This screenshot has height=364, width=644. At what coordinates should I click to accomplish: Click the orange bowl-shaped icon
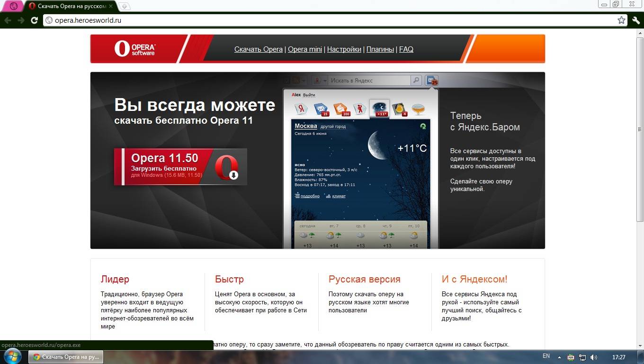point(418,109)
